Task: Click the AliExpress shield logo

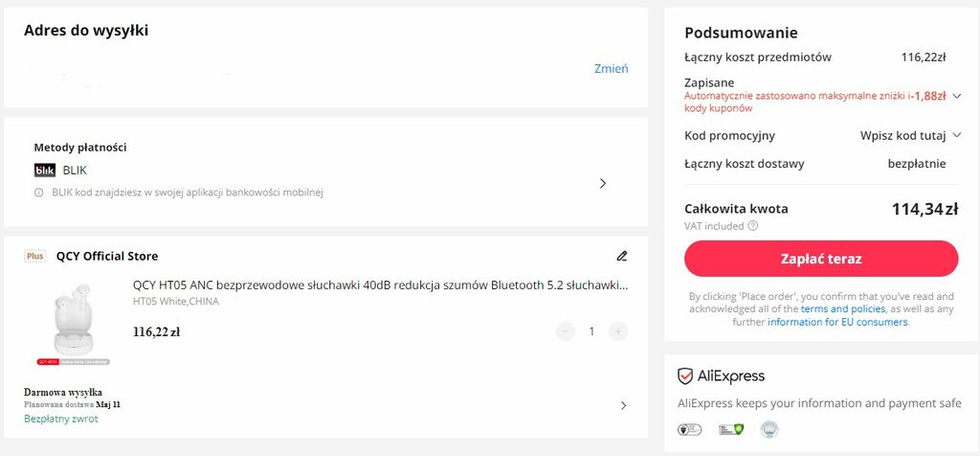Action: (x=685, y=376)
